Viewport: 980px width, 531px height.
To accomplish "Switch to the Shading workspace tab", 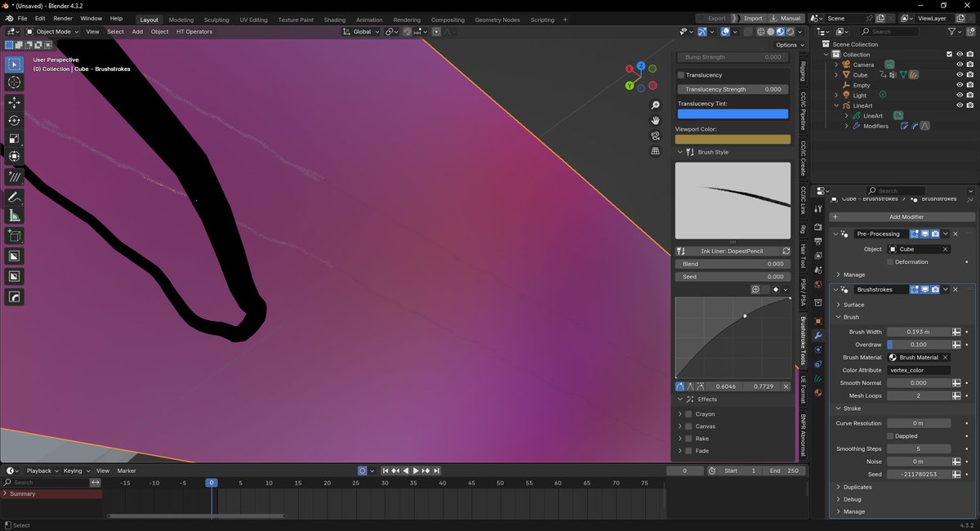I will (x=335, y=20).
